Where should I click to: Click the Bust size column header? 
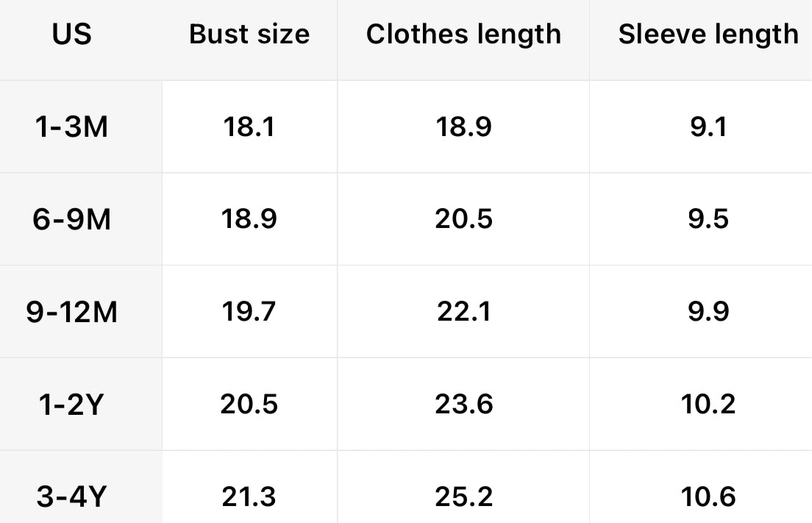point(249,35)
